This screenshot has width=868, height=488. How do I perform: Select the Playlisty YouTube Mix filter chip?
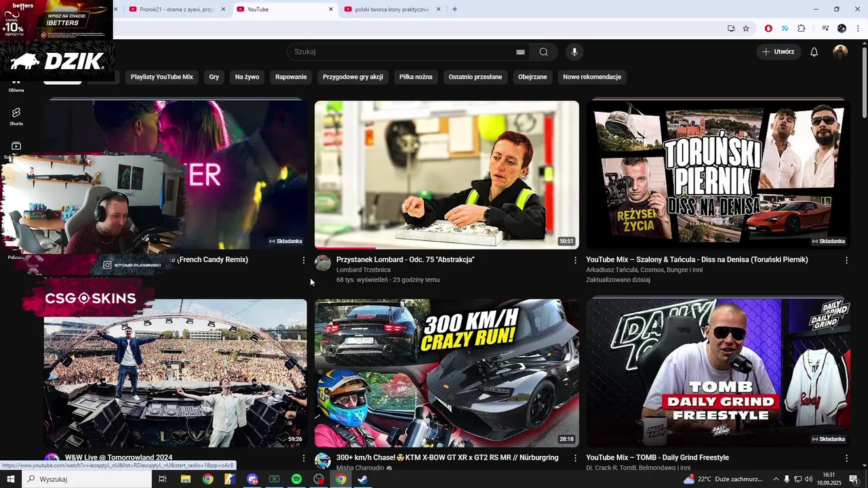tap(162, 77)
